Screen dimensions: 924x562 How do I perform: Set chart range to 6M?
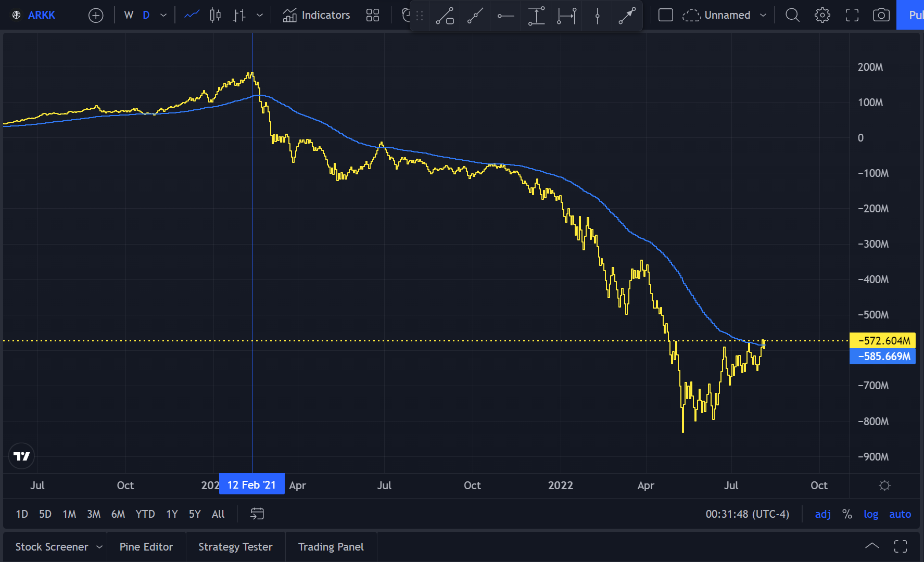point(118,514)
